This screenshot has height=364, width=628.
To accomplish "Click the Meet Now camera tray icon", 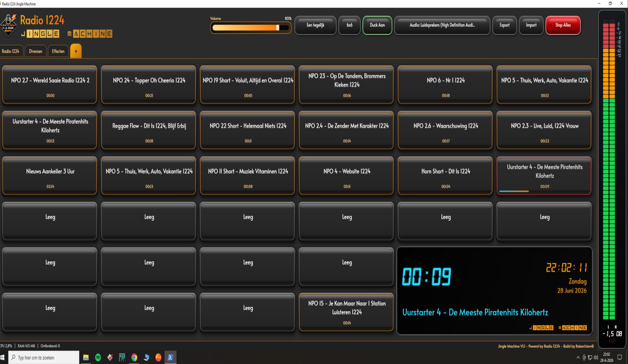I will coord(584,358).
